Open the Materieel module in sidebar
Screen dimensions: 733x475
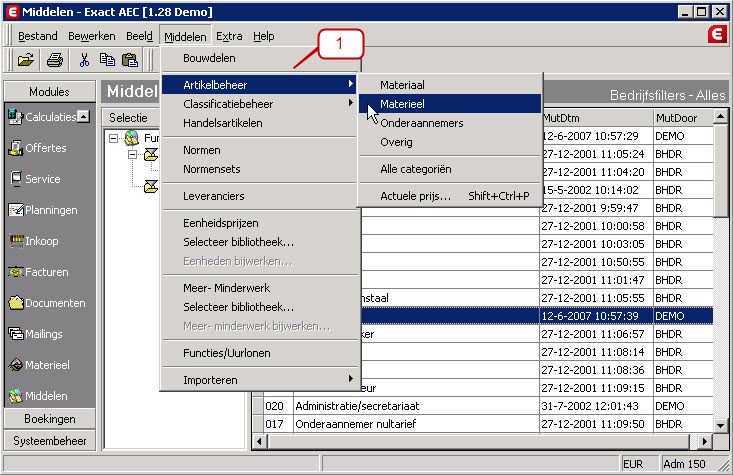pyautogui.click(x=39, y=365)
